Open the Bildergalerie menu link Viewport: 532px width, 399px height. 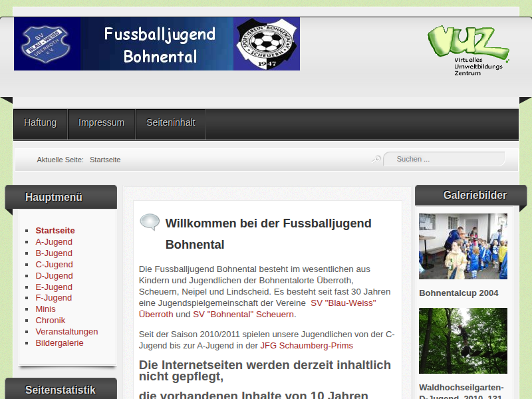point(59,343)
